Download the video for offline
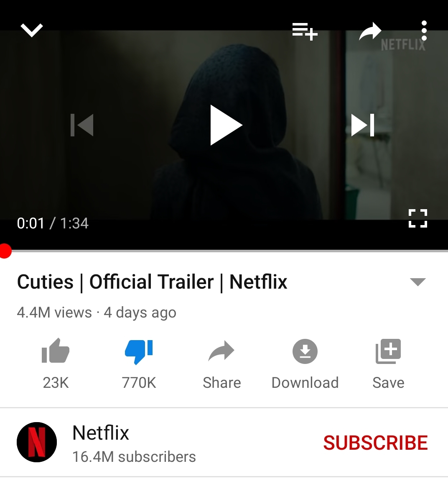The height and width of the screenshot is (479, 448). 305,351
